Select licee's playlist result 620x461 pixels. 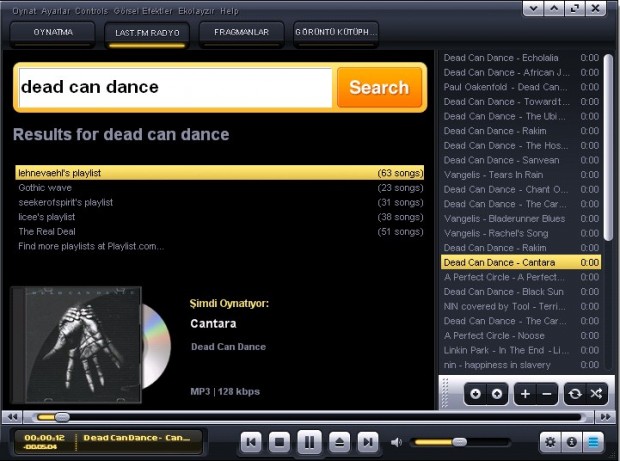tap(219, 217)
